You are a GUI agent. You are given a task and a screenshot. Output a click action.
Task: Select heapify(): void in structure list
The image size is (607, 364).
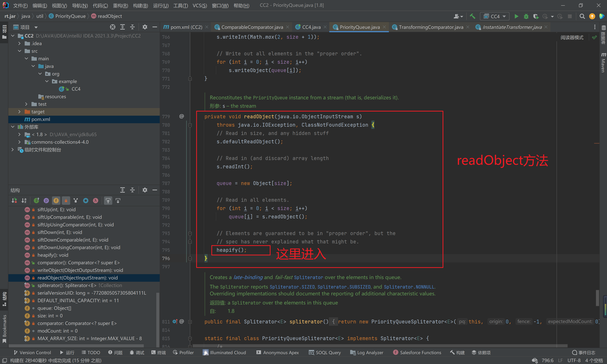click(53, 255)
